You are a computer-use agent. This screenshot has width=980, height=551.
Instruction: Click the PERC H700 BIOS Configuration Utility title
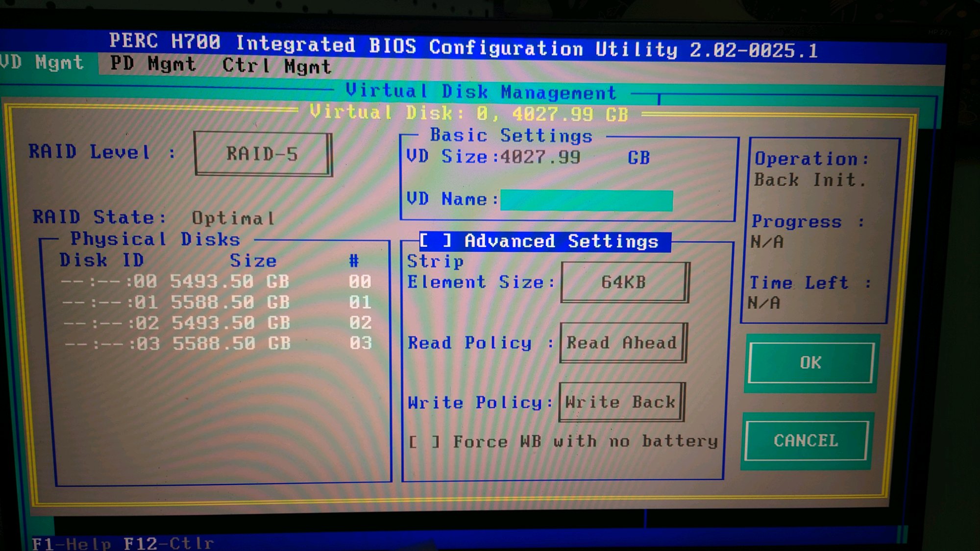point(464,46)
